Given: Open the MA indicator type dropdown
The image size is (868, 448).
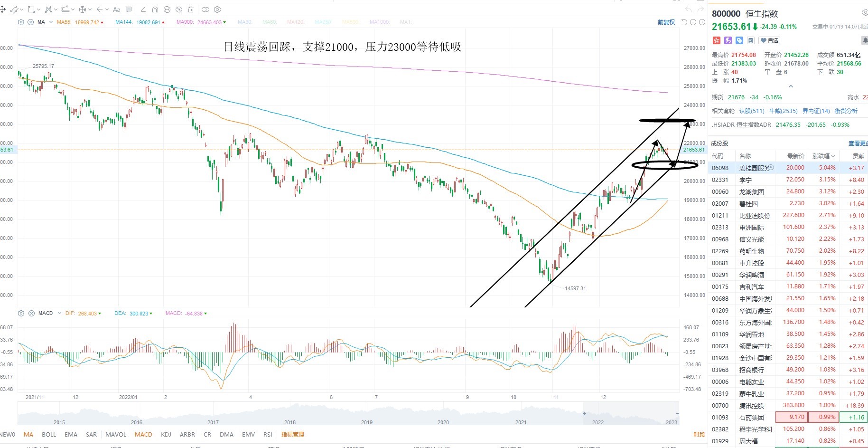Looking at the screenshot, I should pyautogui.click(x=51, y=22).
